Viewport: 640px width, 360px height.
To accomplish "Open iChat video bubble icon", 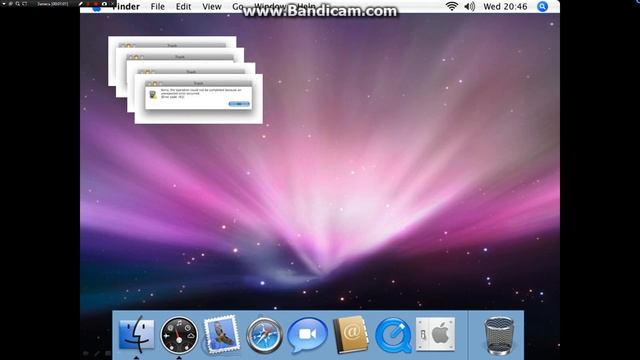I will click(307, 335).
